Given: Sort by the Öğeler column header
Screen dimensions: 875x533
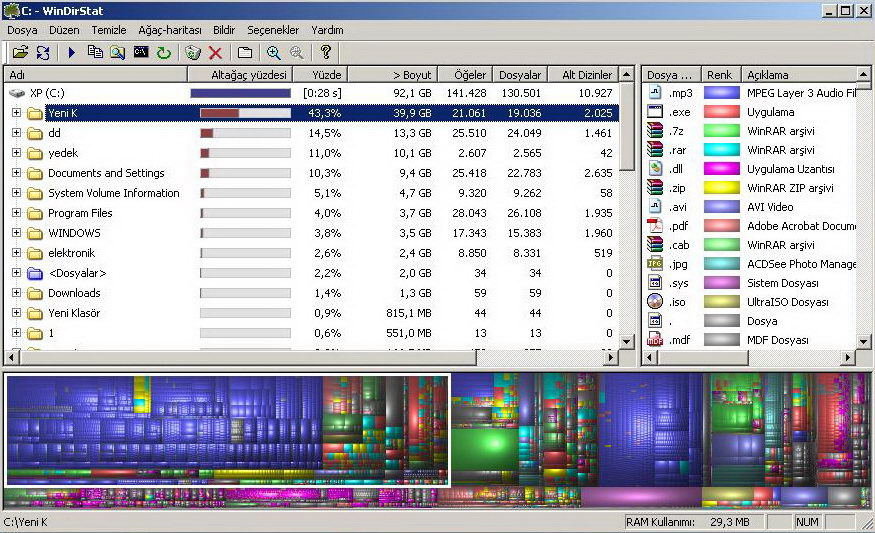Looking at the screenshot, I should (465, 75).
